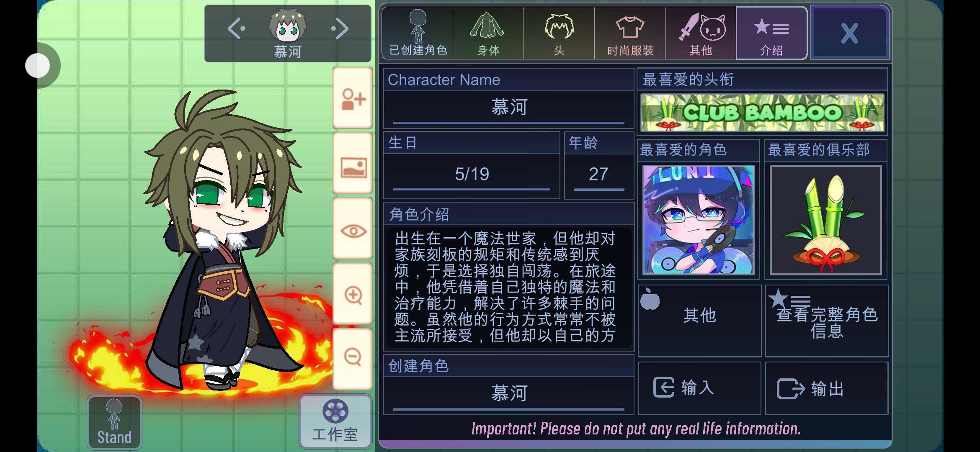Select the 头 head tab
The height and width of the screenshot is (452, 980).
coord(559,33)
